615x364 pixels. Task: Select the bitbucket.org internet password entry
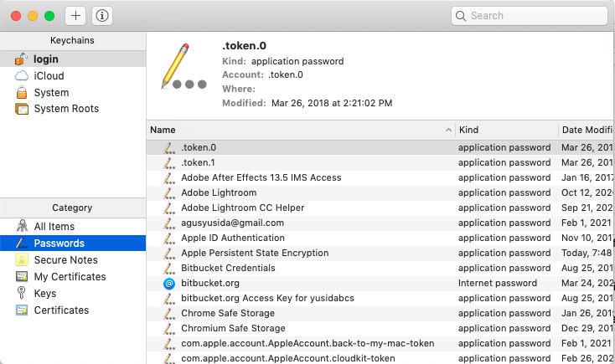[381, 283]
